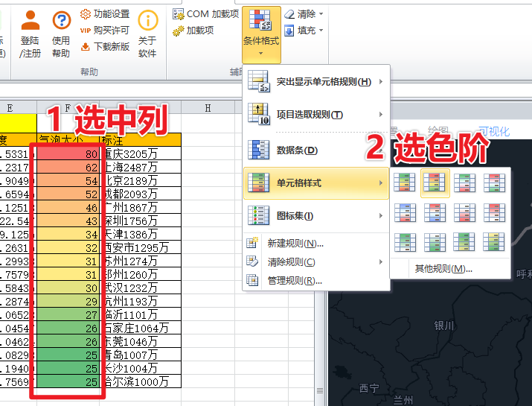
Task: Choose blue-white-red color scale
Action: [x=405, y=212]
